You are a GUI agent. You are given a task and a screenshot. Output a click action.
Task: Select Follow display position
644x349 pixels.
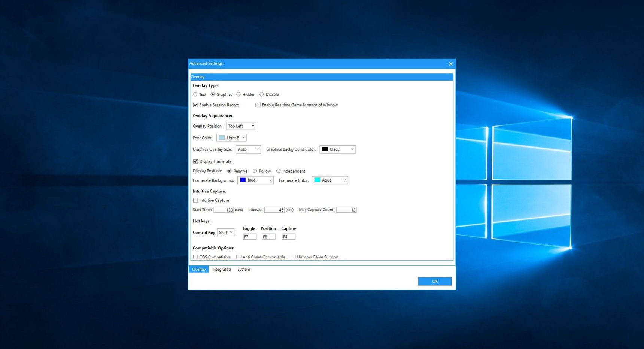tap(255, 171)
